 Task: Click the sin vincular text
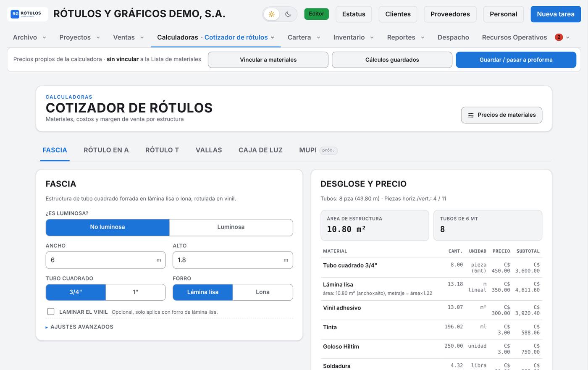click(123, 59)
